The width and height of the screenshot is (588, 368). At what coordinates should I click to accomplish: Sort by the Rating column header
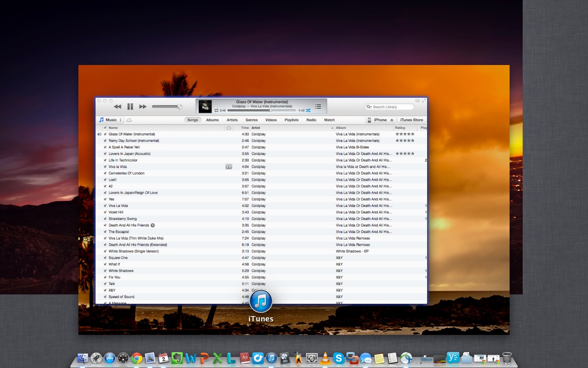pyautogui.click(x=406, y=128)
